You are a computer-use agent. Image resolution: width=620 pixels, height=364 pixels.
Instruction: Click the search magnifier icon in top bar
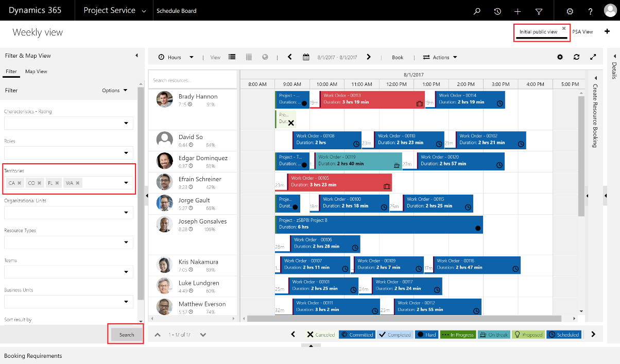[x=477, y=11]
